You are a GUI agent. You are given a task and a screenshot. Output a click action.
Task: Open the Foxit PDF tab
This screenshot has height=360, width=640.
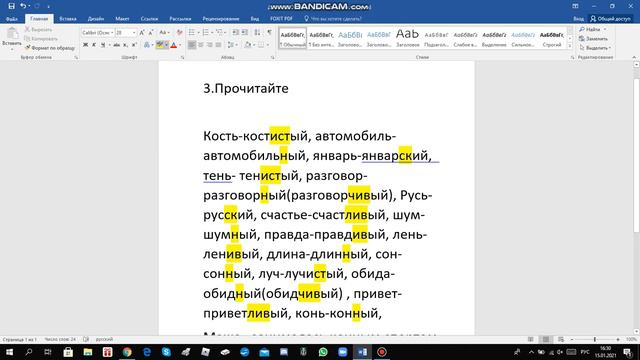(281, 19)
